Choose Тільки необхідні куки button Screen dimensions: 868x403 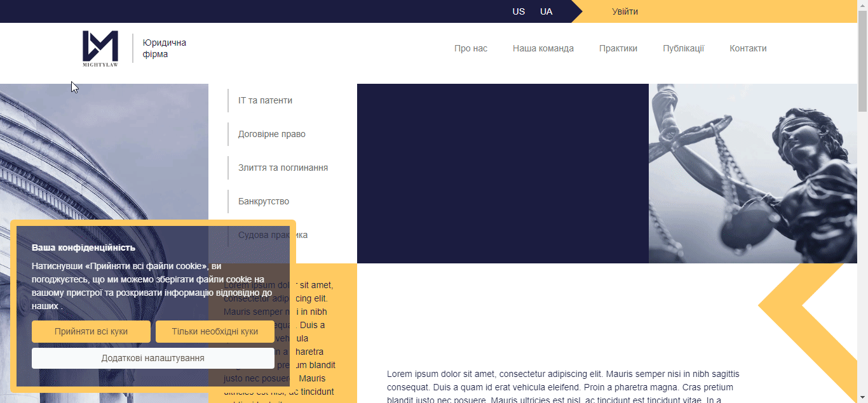(215, 331)
